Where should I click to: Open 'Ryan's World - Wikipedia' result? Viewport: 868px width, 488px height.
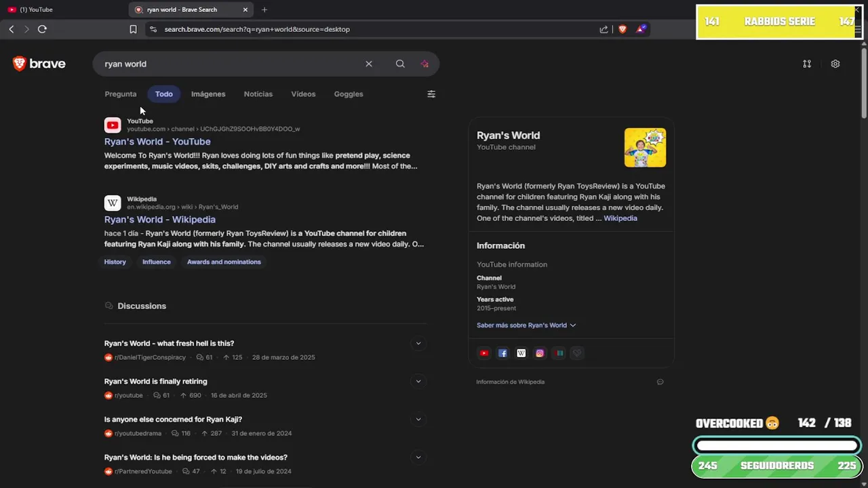pyautogui.click(x=160, y=220)
